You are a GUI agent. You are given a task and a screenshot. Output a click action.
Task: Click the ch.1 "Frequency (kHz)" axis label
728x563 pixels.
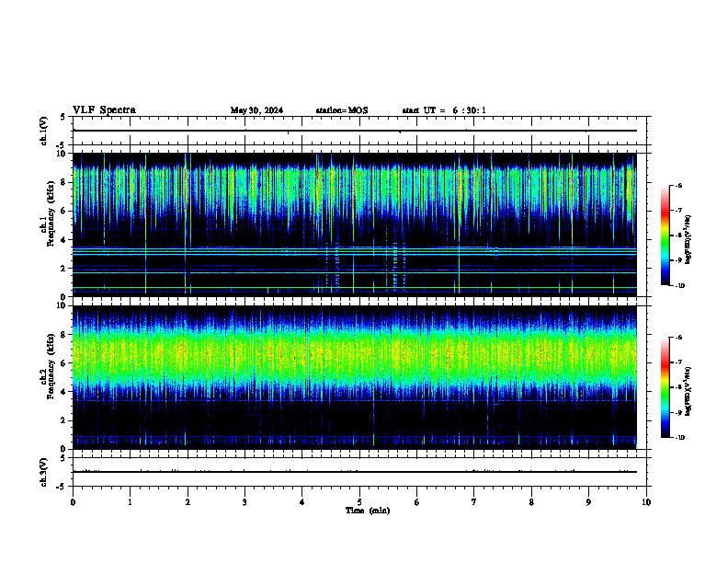[x=51, y=214]
